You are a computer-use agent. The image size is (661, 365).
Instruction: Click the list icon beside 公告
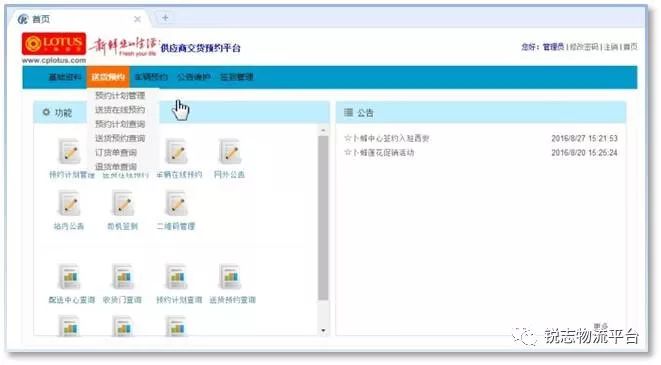tap(349, 112)
